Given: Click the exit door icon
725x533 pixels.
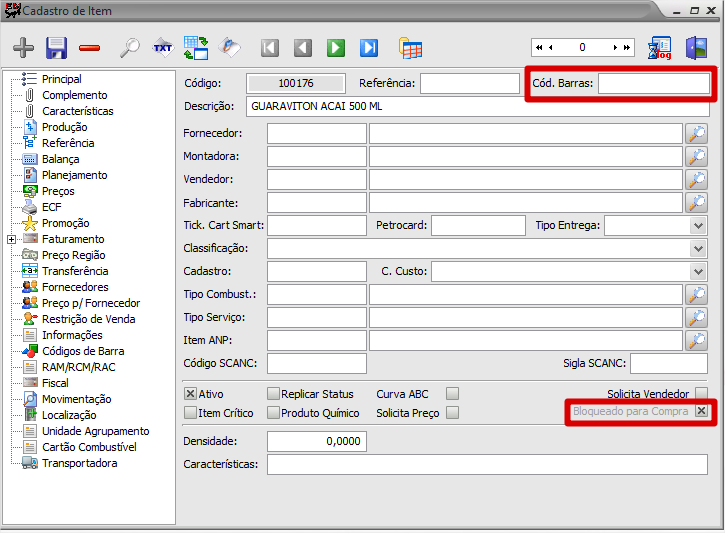Looking at the screenshot, I should 696,47.
